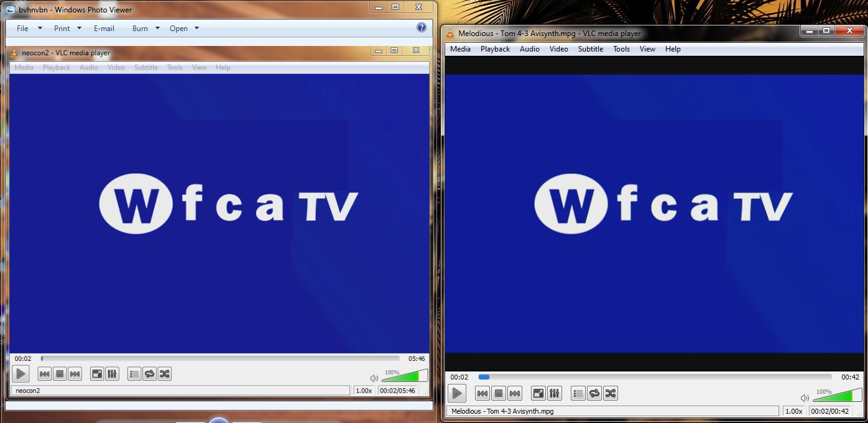The image size is (868, 423).
Task: Click Playback menu in neocon2 VLC image
Action: coord(57,68)
